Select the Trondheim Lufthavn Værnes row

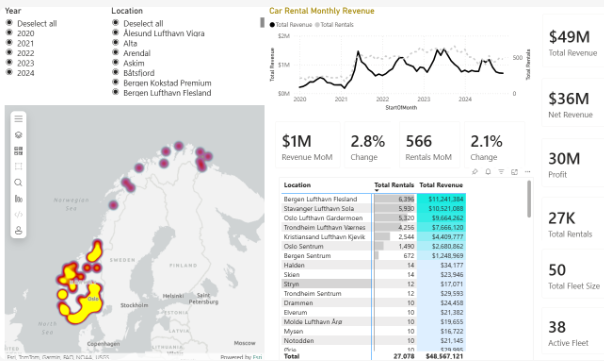pos(374,227)
